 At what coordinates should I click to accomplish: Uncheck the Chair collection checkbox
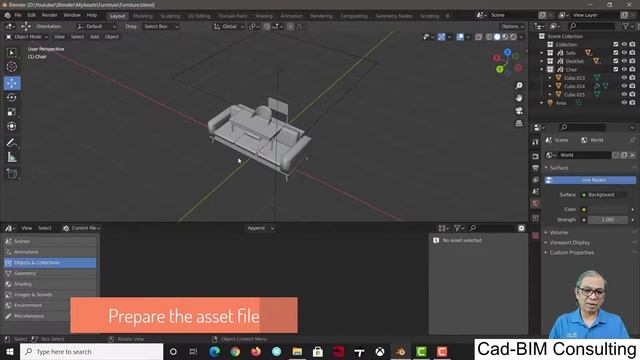click(x=616, y=69)
